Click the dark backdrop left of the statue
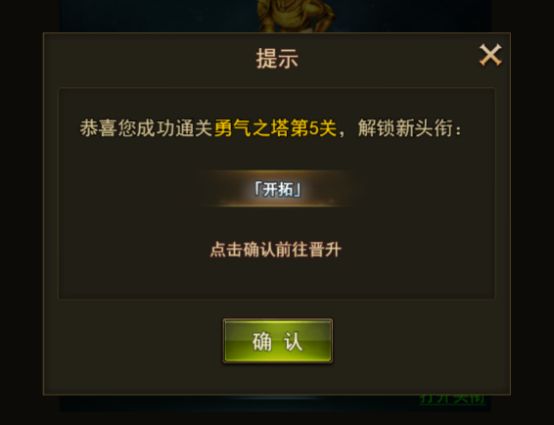 (x=159, y=15)
